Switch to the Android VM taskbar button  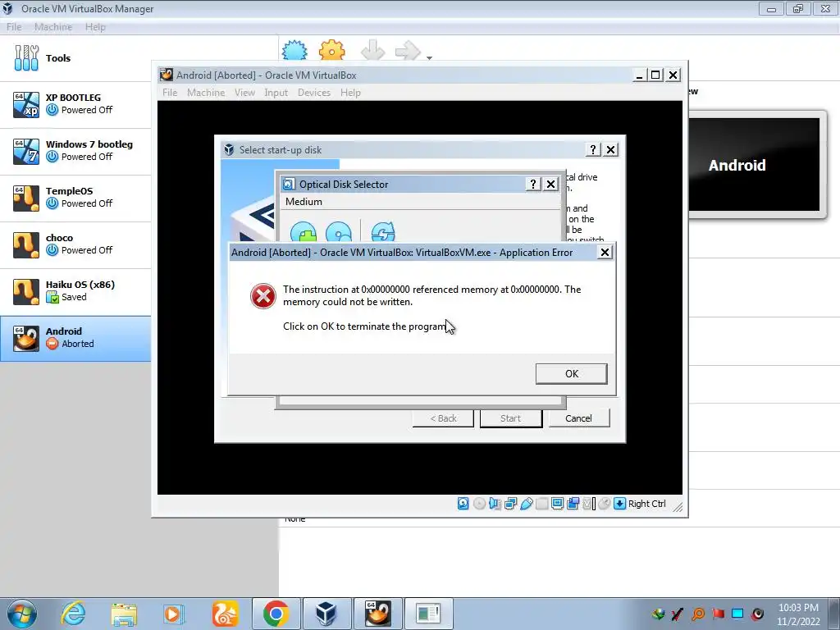377,614
